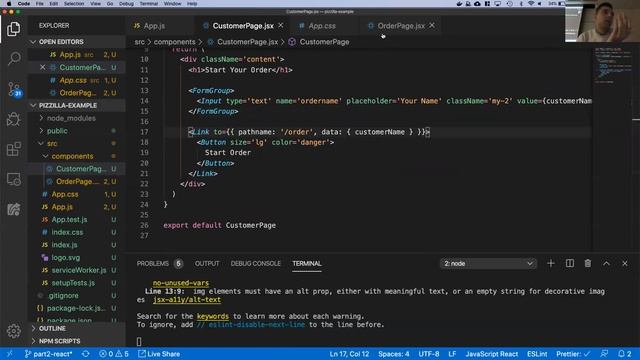Close CustomerPage in Open Editors list

pos(42,67)
